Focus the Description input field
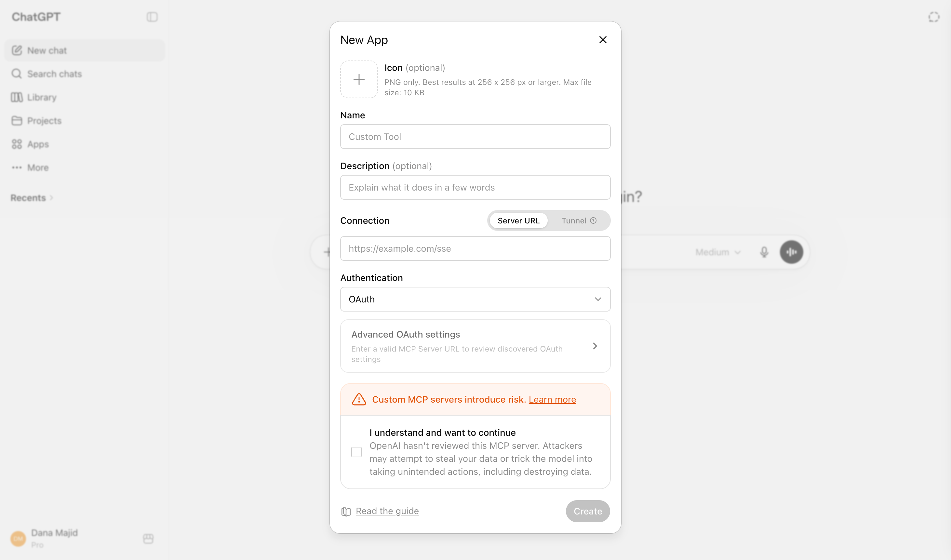951x560 pixels. [475, 187]
